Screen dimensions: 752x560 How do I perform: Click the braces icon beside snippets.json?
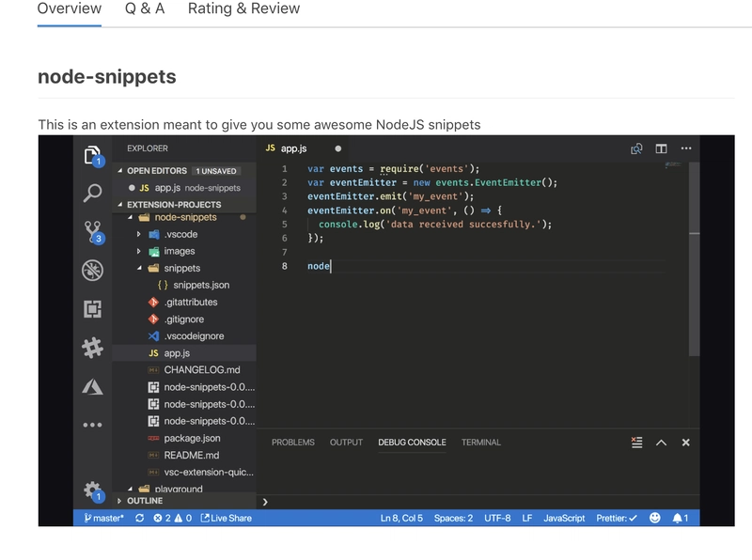point(163,285)
